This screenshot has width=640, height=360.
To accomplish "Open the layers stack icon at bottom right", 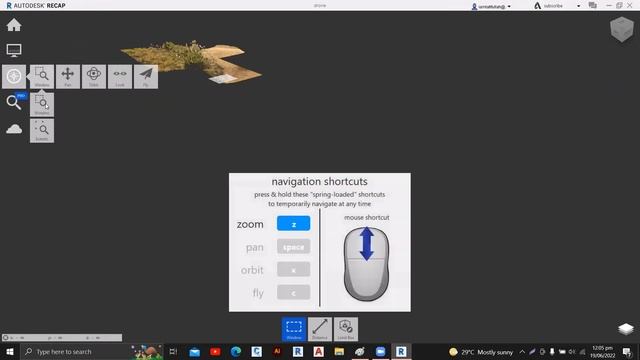I will 625,329.
